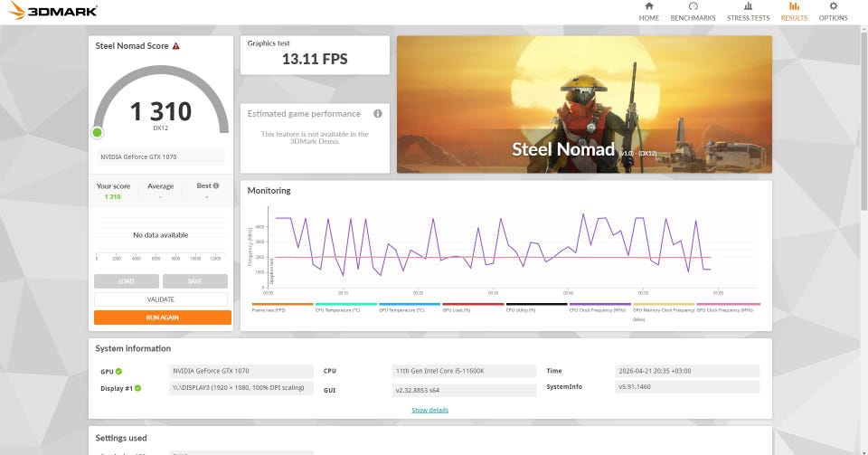Click the System information heading
868x455 pixels.
coord(133,349)
